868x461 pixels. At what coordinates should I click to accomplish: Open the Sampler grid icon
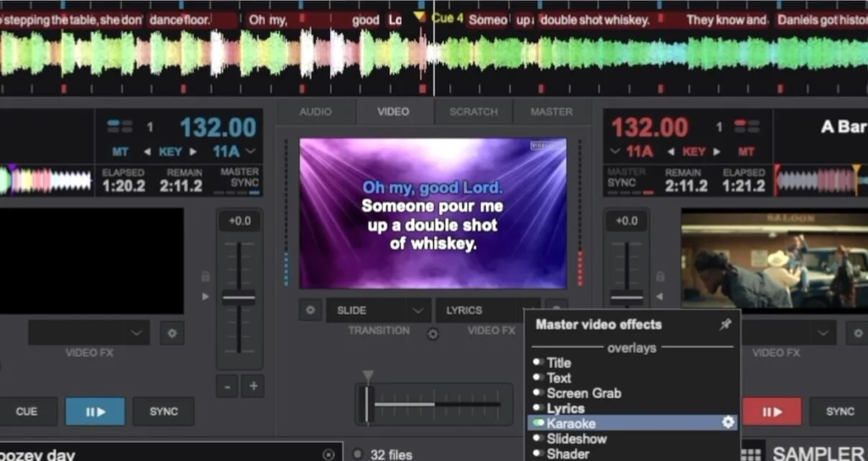(750, 453)
